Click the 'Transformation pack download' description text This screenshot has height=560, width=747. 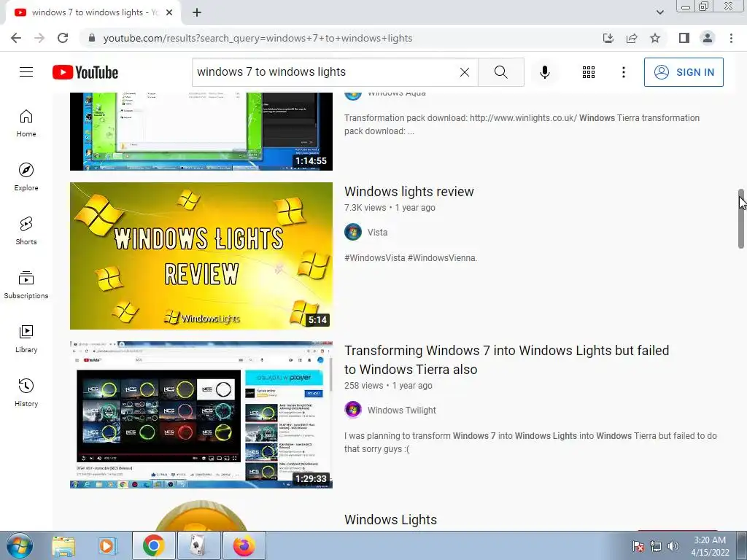(x=522, y=124)
